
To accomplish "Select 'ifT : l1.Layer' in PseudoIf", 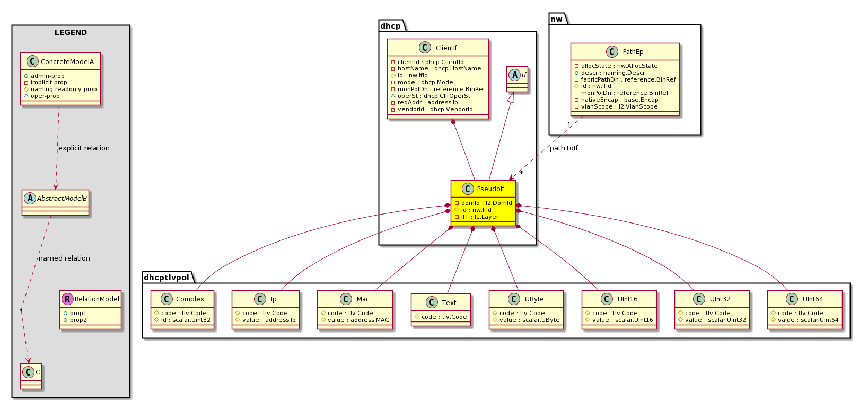I will tap(480, 217).
